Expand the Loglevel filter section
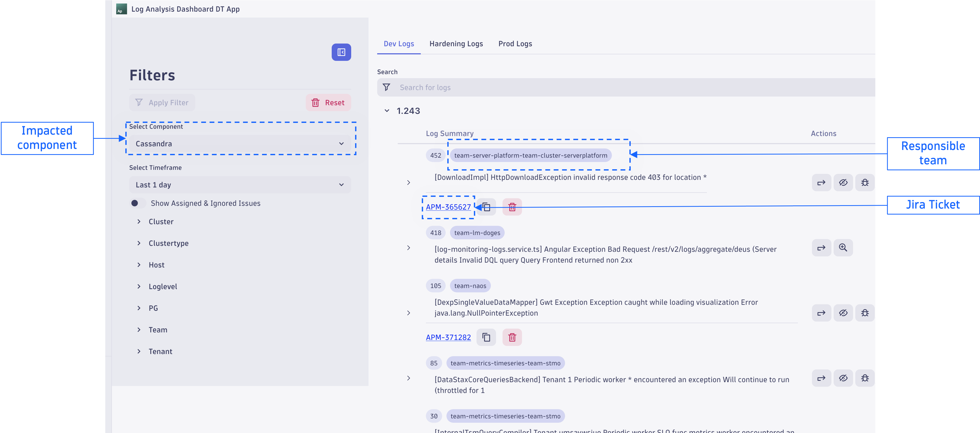The height and width of the screenshot is (433, 980). click(x=163, y=287)
